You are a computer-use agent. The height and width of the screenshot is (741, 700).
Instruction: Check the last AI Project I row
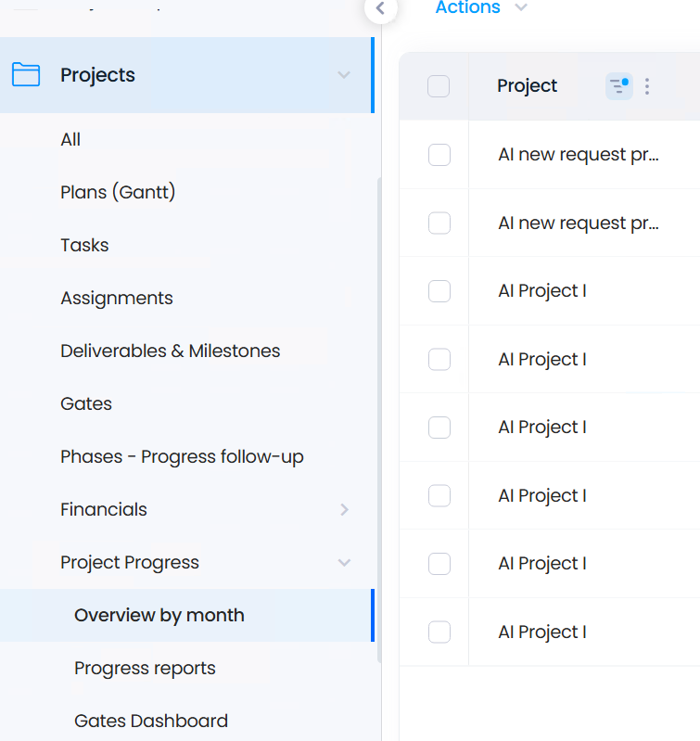coord(439,632)
